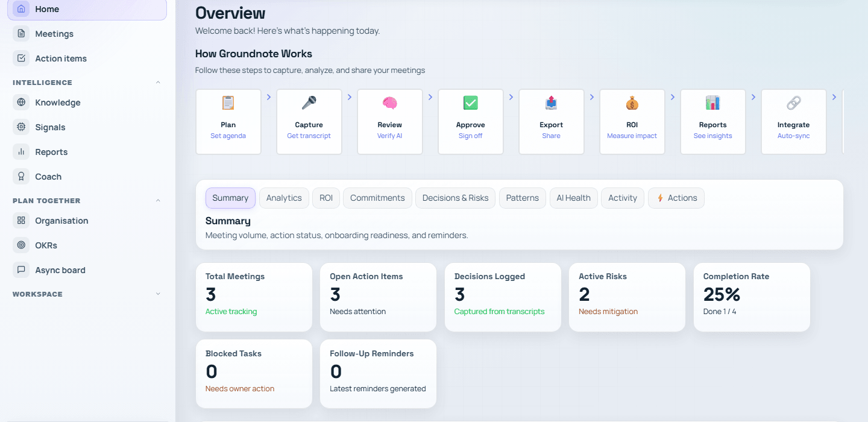Screen dimensions: 868x422
Task: Collapse the Intelligence section
Action: coord(158,83)
